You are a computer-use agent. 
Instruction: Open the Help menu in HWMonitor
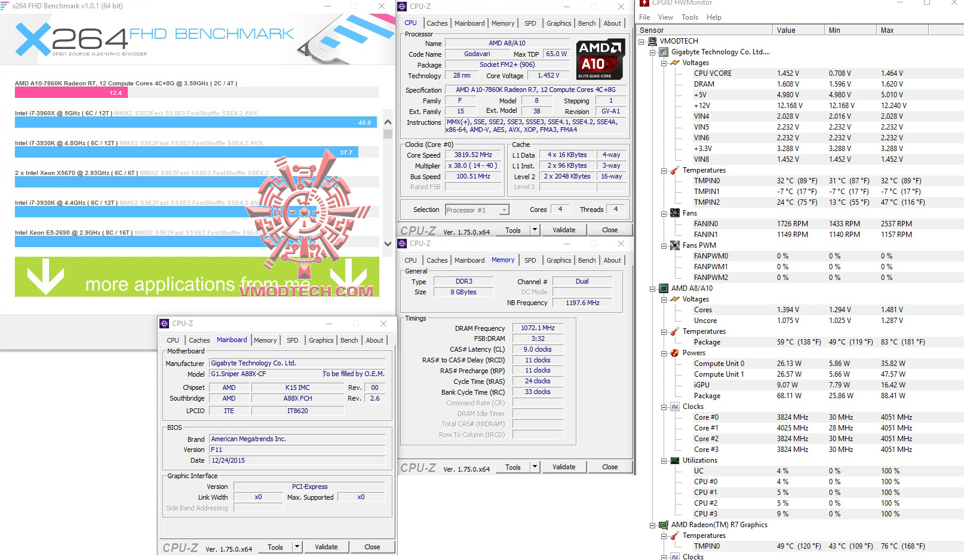click(x=714, y=17)
